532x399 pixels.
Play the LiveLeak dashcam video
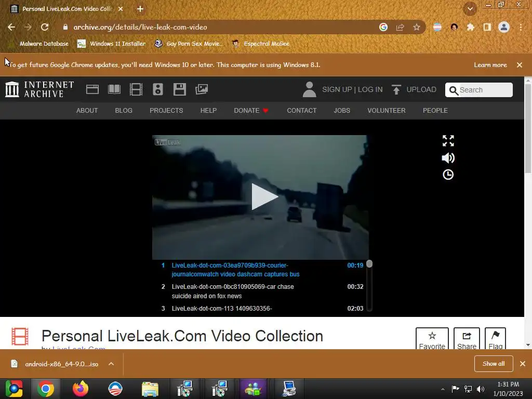tap(264, 197)
